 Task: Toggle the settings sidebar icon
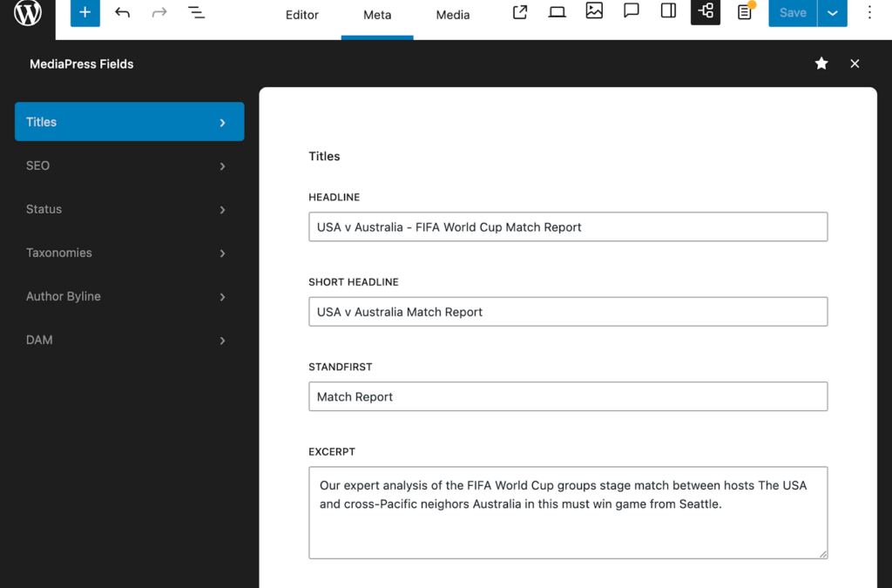tap(667, 13)
